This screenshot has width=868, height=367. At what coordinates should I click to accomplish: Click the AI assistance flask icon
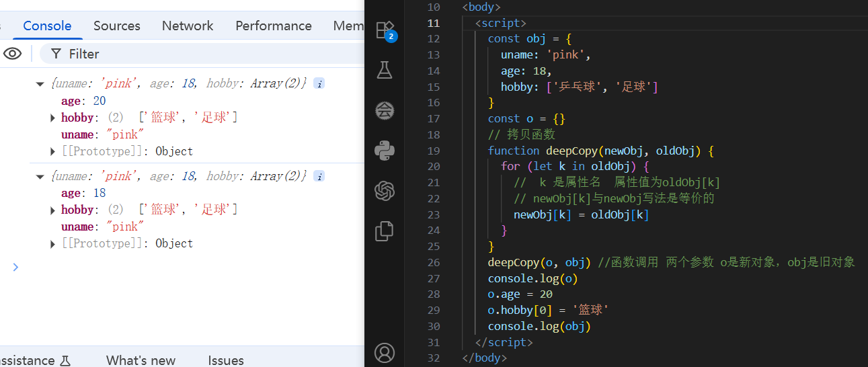coord(65,360)
